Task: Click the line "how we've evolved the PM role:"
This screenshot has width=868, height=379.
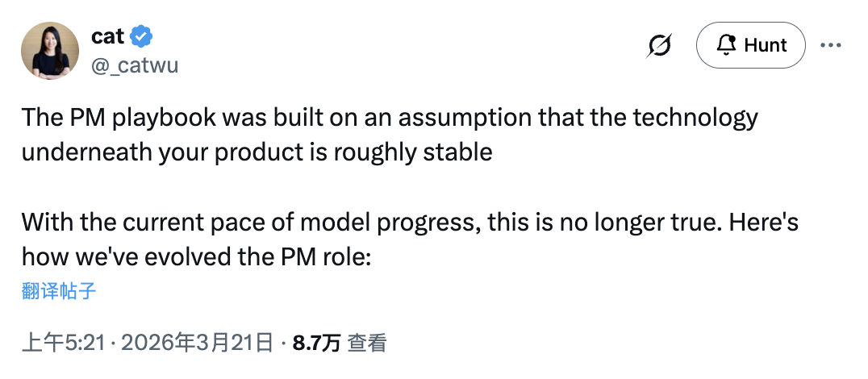Action: click(x=196, y=257)
